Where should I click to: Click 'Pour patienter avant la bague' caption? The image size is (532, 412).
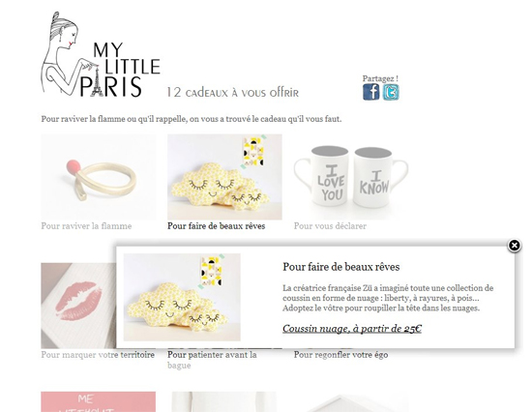(x=212, y=360)
